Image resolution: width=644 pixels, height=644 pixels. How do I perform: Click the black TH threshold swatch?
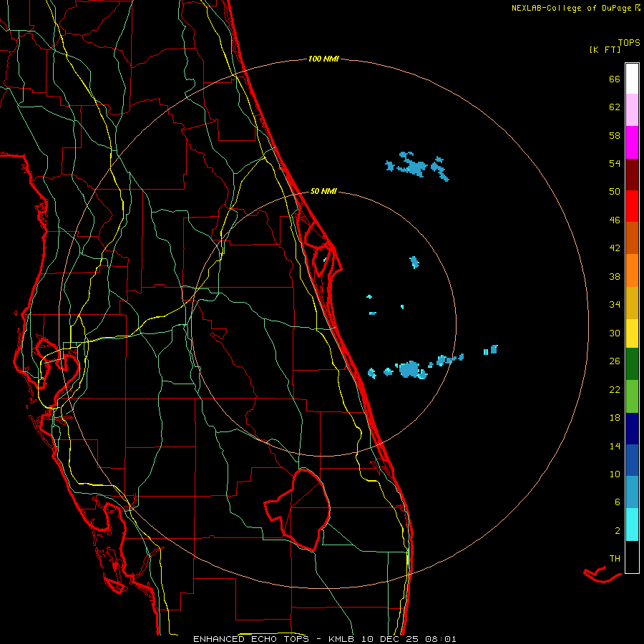pyautogui.click(x=632, y=557)
